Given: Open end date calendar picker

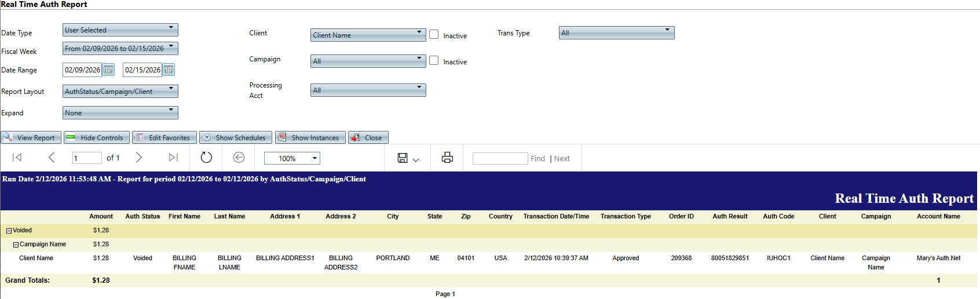Looking at the screenshot, I should point(169,70).
